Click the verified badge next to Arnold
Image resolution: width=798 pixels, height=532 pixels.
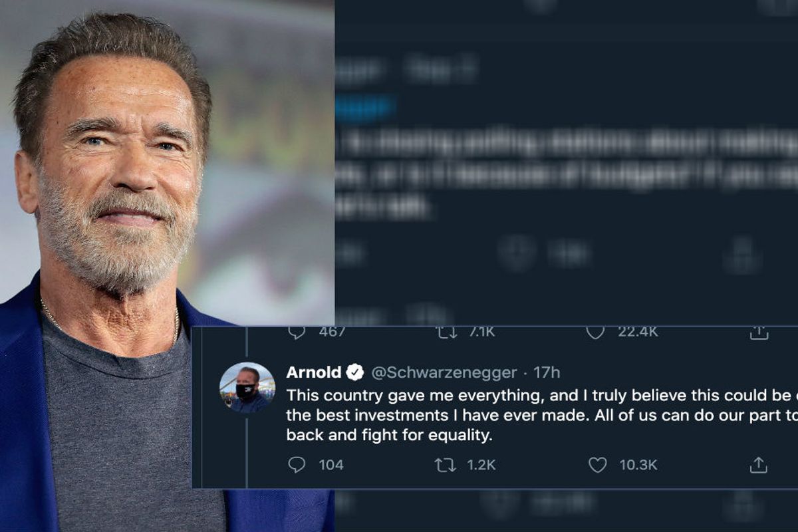[x=355, y=372]
